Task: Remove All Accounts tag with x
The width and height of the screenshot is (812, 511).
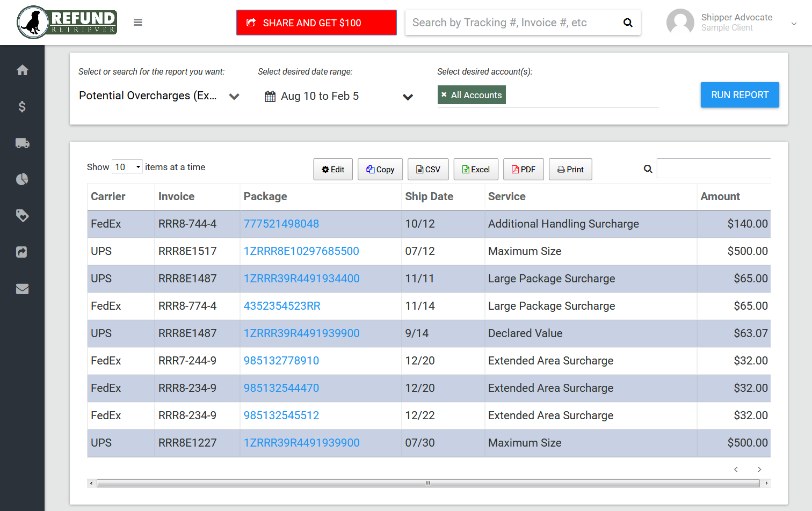Action: (x=444, y=95)
